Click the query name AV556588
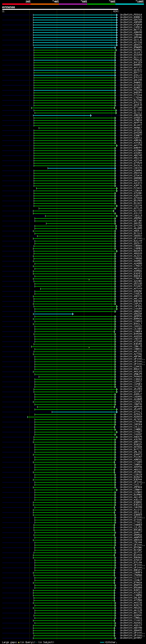This screenshot has width=146, height=644. (8, 7)
